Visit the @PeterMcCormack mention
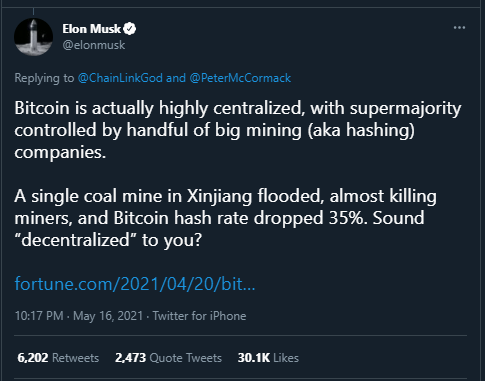Viewport: 485px width, 381px height. point(240,78)
